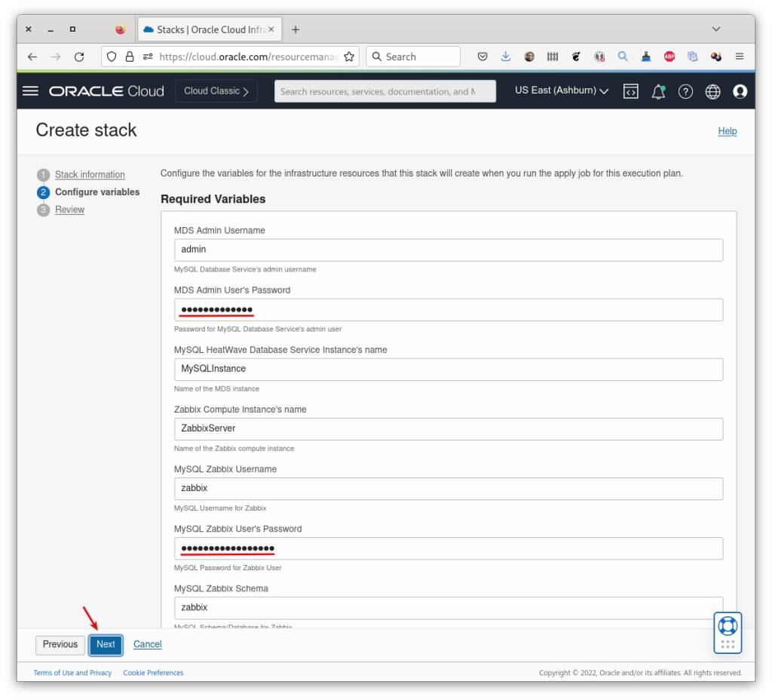Viewport: 772px width, 700px height.
Task: Focus the Firefox Search box
Action: pos(413,57)
